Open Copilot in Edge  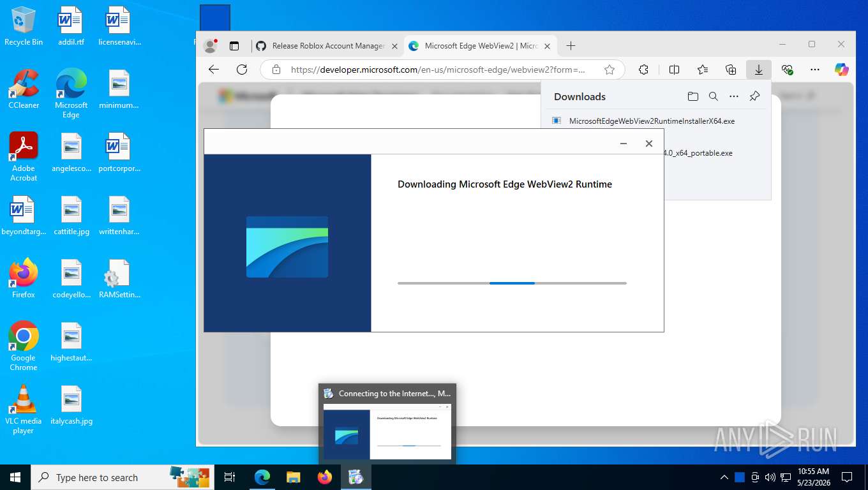pos(842,70)
